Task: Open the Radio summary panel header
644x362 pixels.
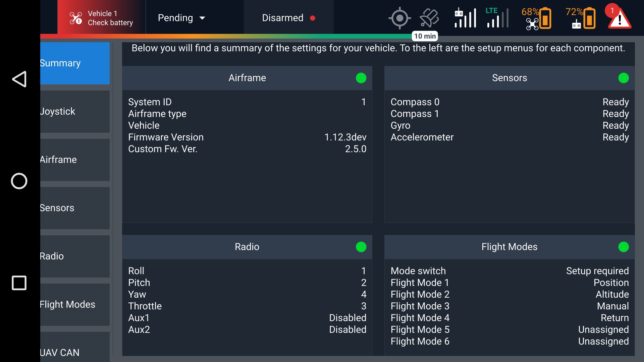Action: click(247, 247)
